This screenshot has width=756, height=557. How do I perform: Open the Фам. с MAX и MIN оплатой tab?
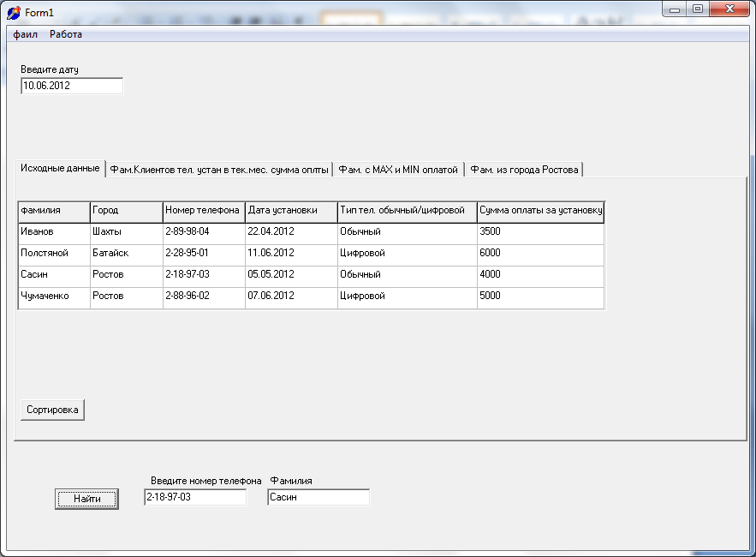pos(398,170)
